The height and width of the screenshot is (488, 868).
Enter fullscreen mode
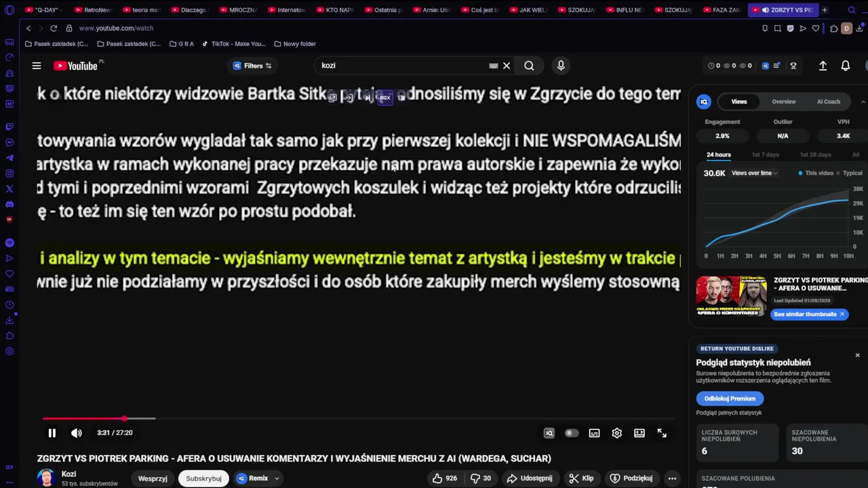pyautogui.click(x=662, y=433)
